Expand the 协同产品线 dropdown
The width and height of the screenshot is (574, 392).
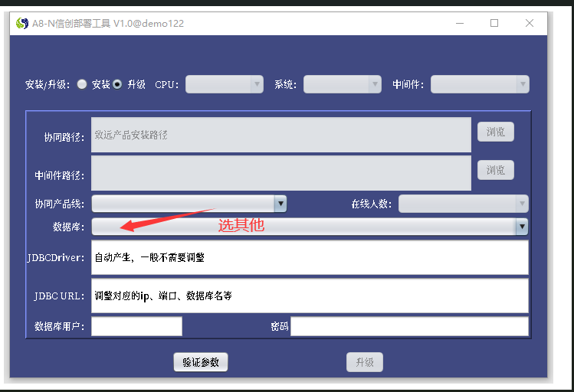(189, 204)
